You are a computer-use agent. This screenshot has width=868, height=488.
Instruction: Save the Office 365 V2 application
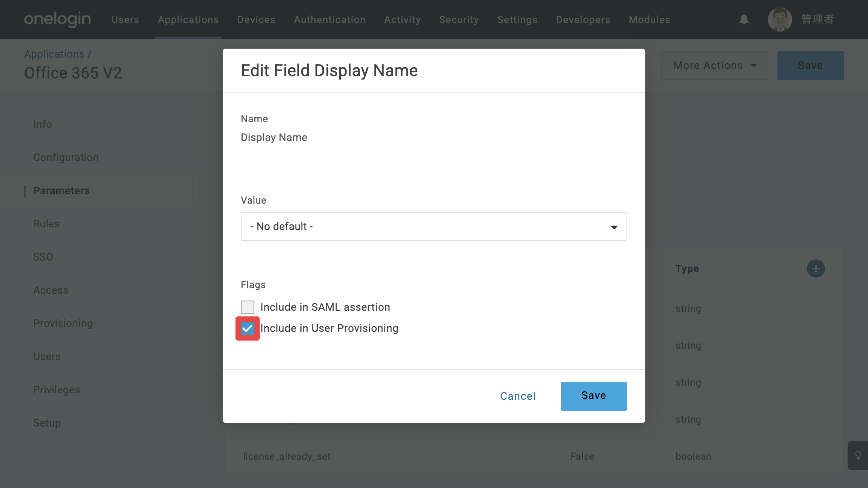[x=810, y=66]
